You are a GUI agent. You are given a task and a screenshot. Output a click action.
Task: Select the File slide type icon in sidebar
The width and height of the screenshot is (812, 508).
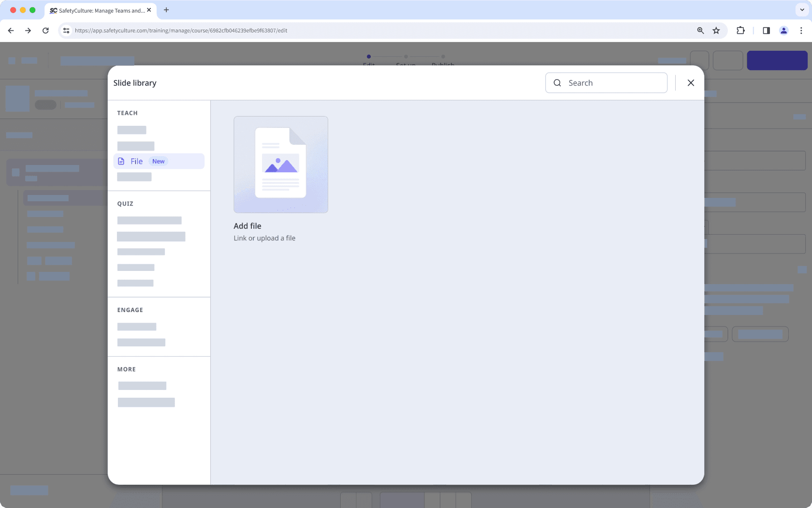[121, 161]
